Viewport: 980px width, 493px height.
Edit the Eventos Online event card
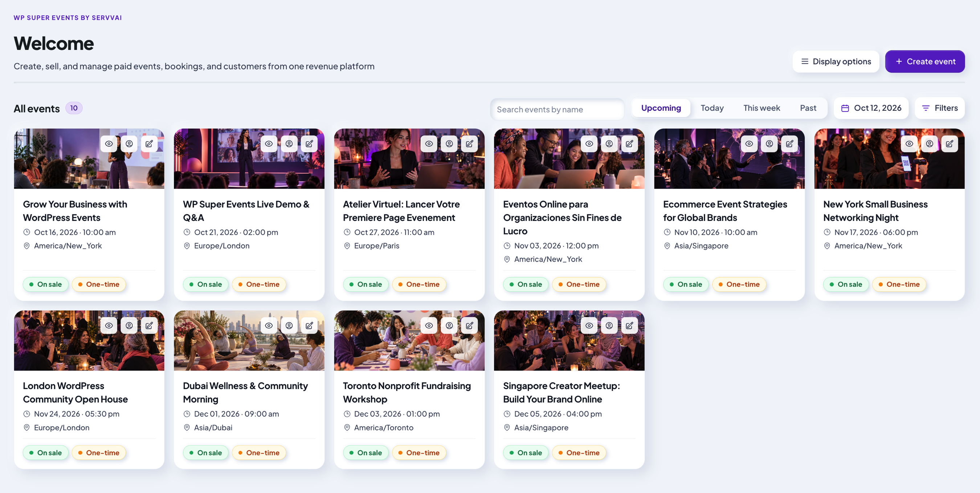(630, 144)
